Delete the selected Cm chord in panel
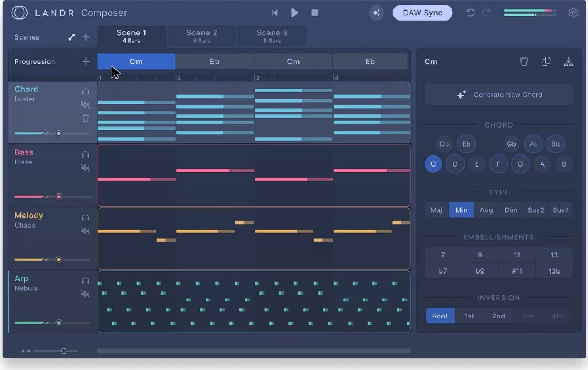588x370 pixels. [524, 62]
